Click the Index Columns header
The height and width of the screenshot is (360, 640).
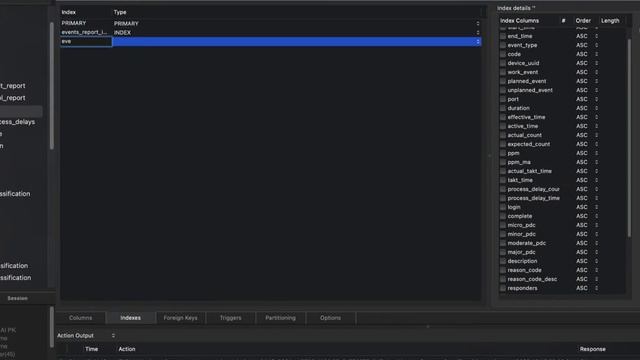click(519, 21)
